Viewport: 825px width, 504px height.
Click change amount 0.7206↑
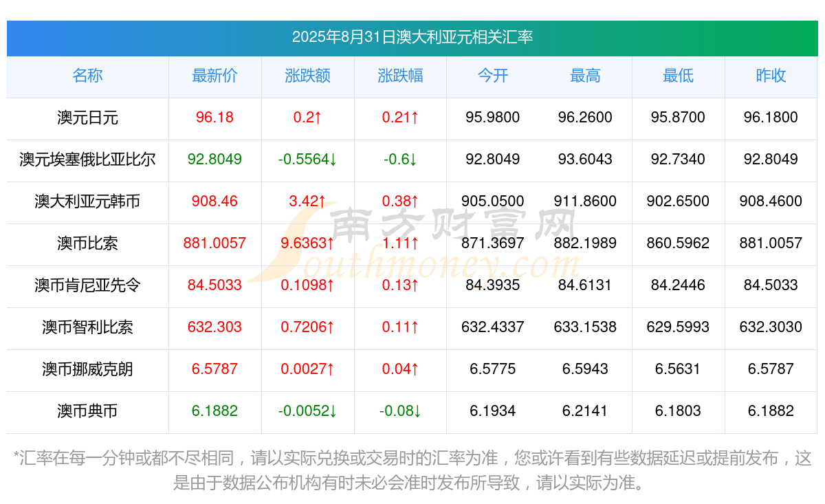pos(307,327)
